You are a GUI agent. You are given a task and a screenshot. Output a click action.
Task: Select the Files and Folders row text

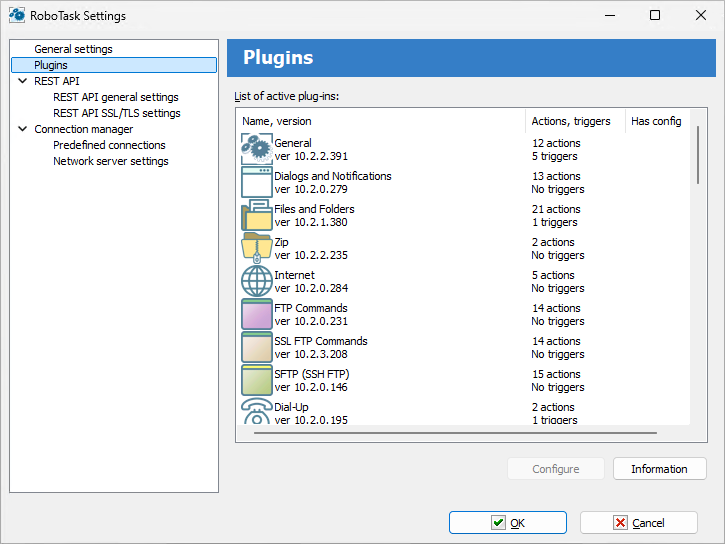(314, 209)
